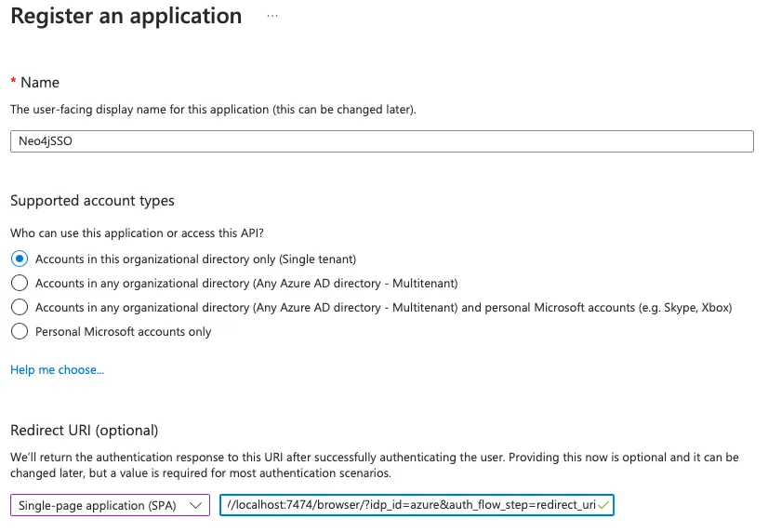Viewport: 768px width, 532px height.
Task: Select the Single tenant radio button
Action: [x=19, y=259]
